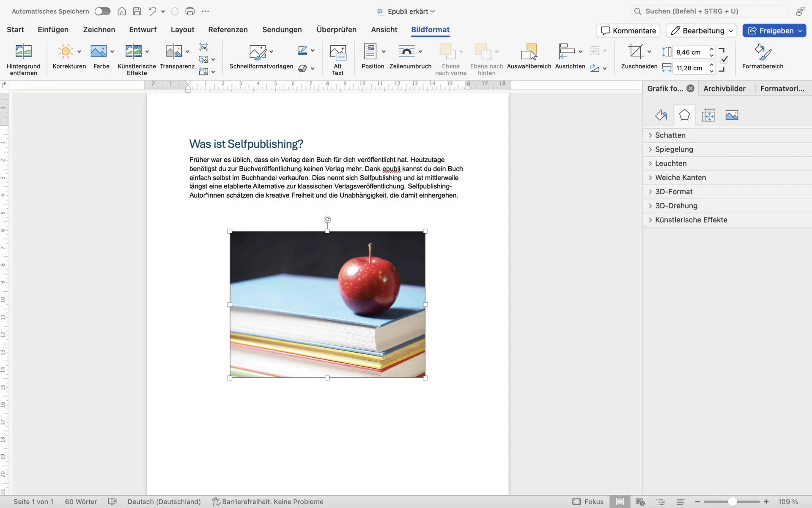812x508 pixels.
Task: Select the Picture pane icon
Action: click(x=732, y=115)
